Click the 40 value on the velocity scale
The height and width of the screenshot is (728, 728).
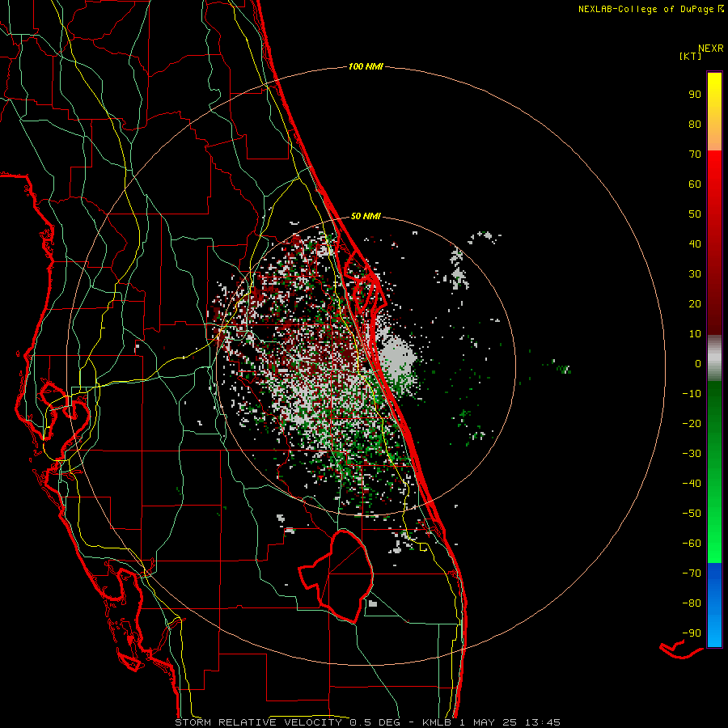pos(695,244)
